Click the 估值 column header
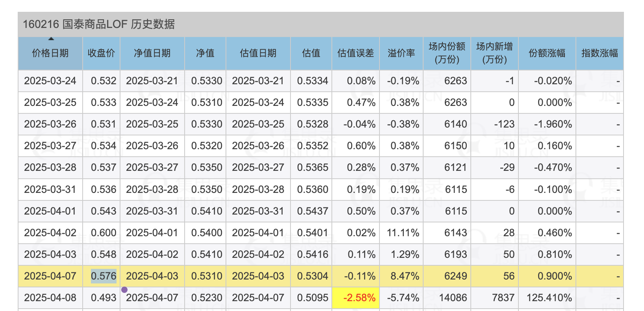The height and width of the screenshot is (311, 644). 311,54
